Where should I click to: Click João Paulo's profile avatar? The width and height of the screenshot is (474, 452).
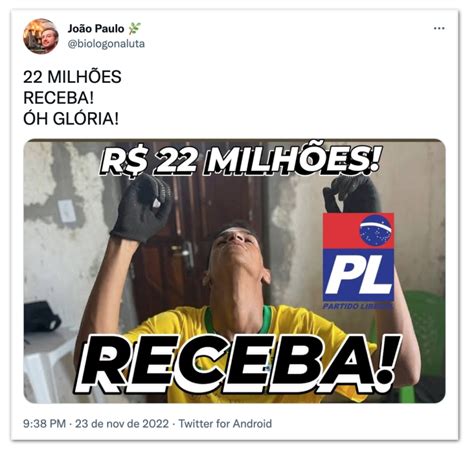click(x=41, y=36)
